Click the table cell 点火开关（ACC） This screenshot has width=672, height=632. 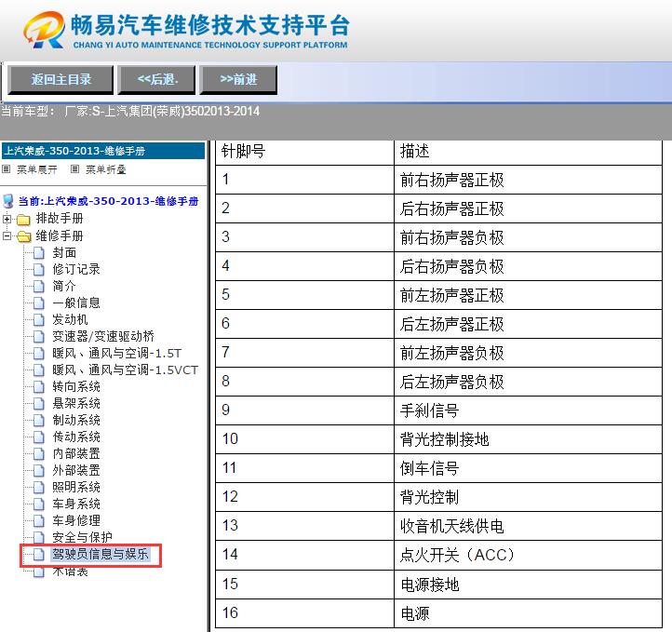click(528, 555)
